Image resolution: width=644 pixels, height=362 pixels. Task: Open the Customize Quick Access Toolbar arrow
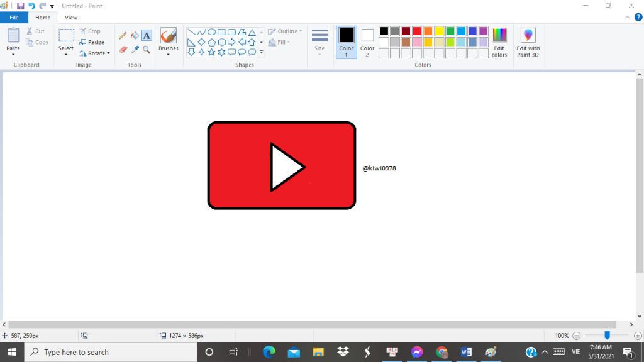point(52,6)
